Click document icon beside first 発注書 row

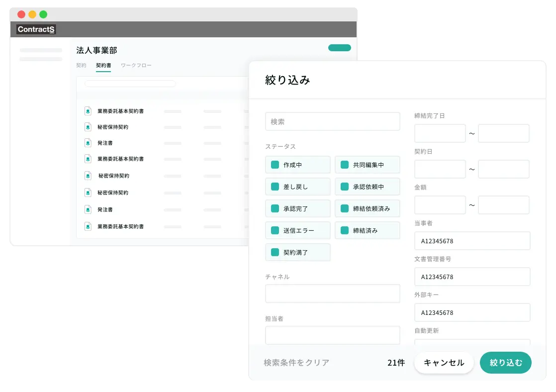(88, 143)
